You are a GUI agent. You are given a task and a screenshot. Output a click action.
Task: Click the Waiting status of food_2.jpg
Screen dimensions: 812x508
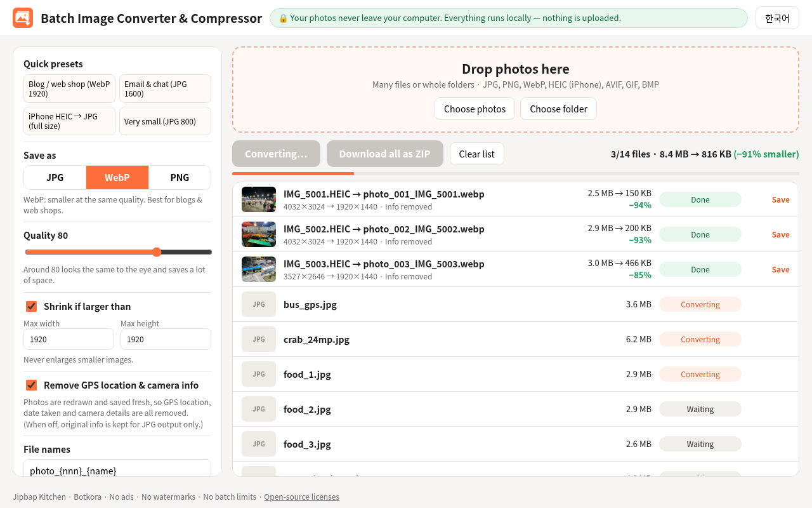pyautogui.click(x=700, y=409)
